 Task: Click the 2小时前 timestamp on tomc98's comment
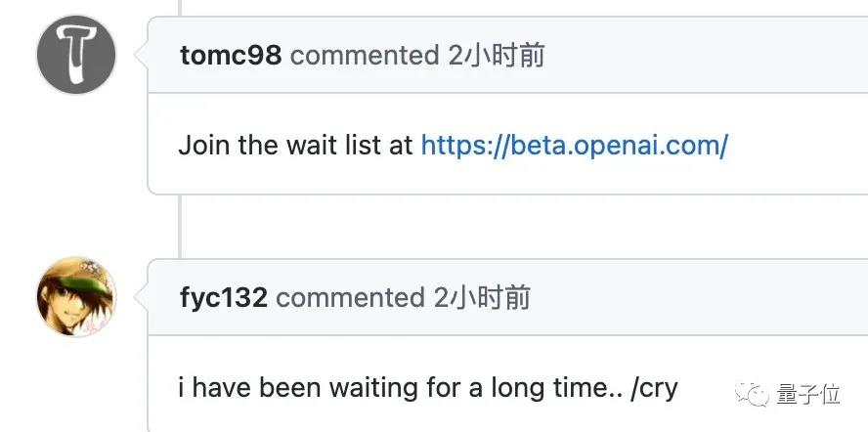click(x=496, y=56)
